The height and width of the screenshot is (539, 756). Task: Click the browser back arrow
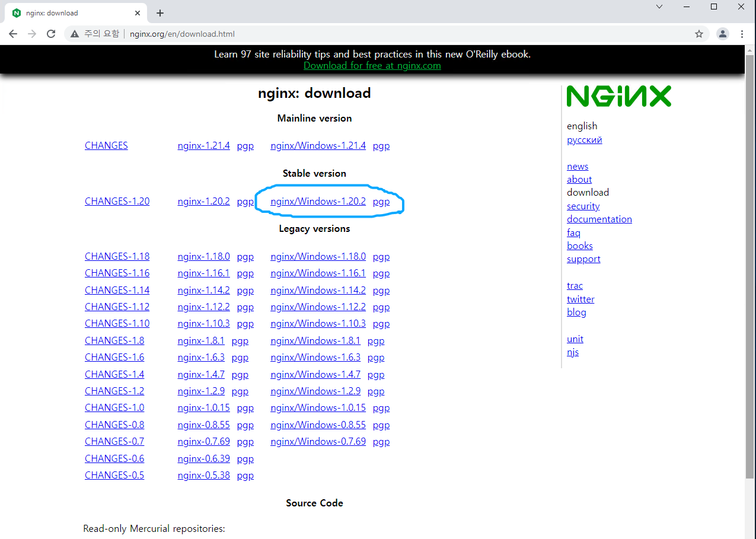coord(13,34)
